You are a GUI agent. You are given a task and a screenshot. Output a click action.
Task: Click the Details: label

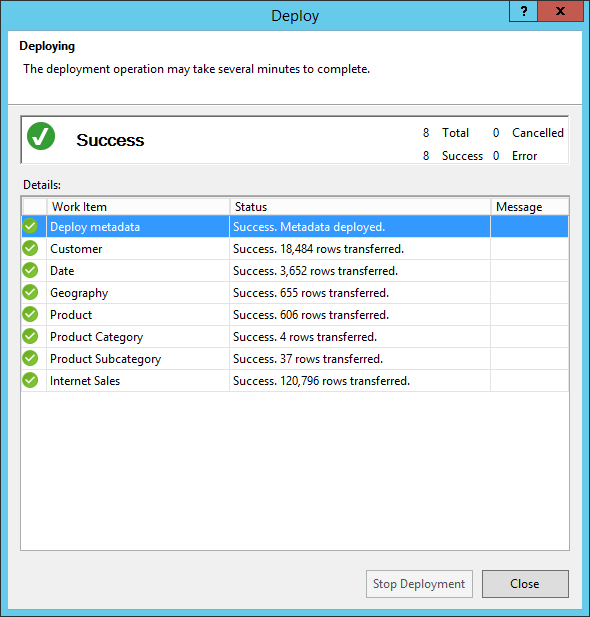pos(42,185)
